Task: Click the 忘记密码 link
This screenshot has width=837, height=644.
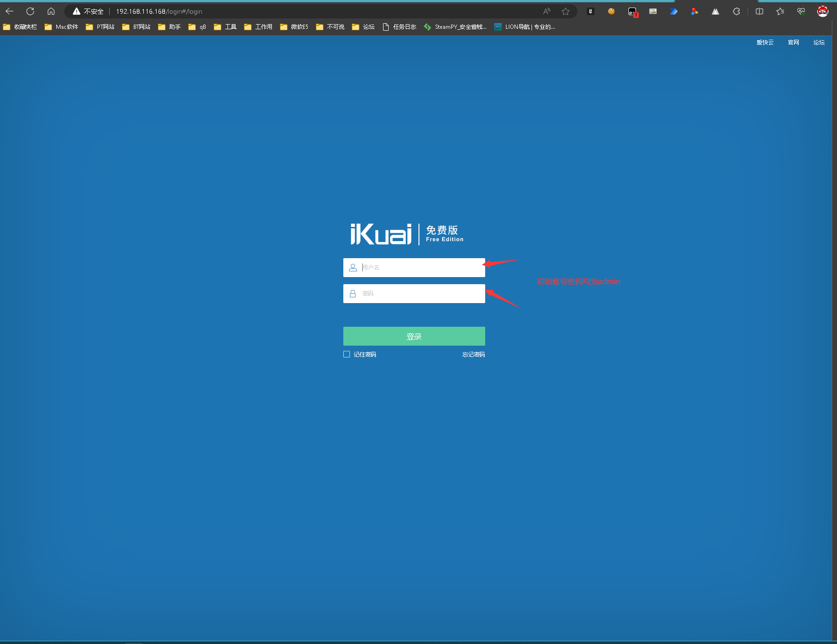Action: click(x=473, y=354)
